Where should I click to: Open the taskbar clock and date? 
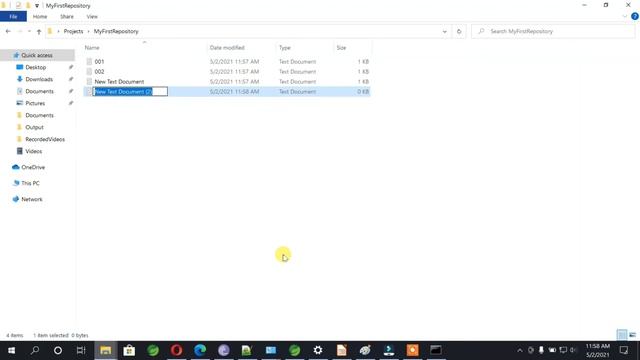point(598,350)
